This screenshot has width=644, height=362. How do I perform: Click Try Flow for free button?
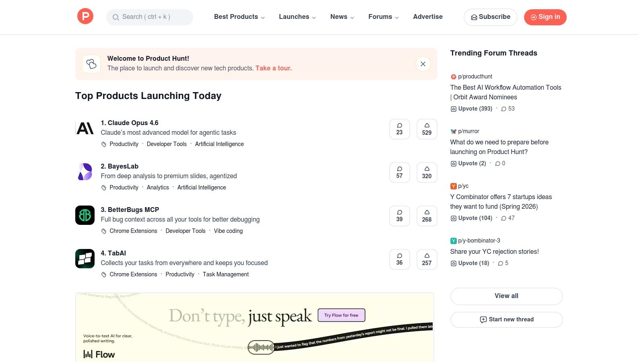tap(341, 315)
